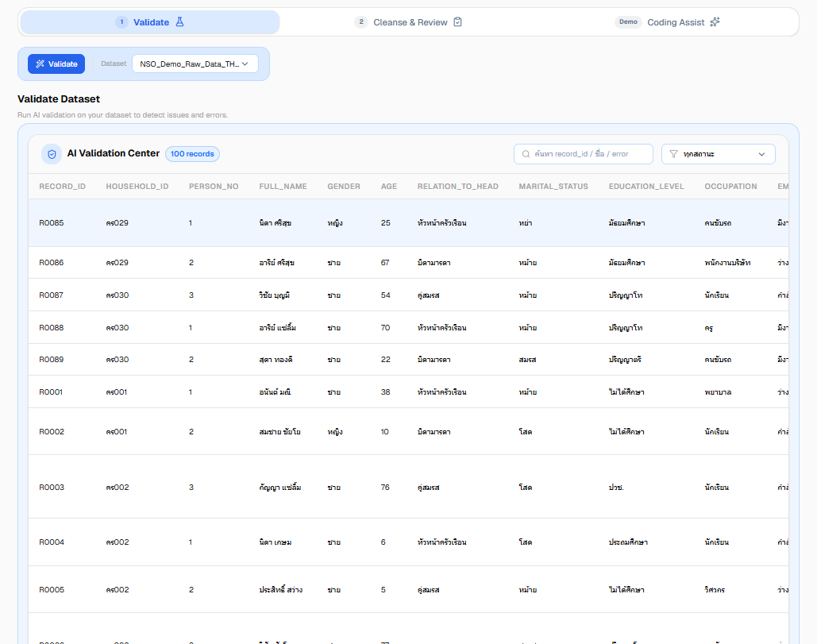The height and width of the screenshot is (644, 817).
Task: Open the Coding Assist demo tab
Action: 668,22
